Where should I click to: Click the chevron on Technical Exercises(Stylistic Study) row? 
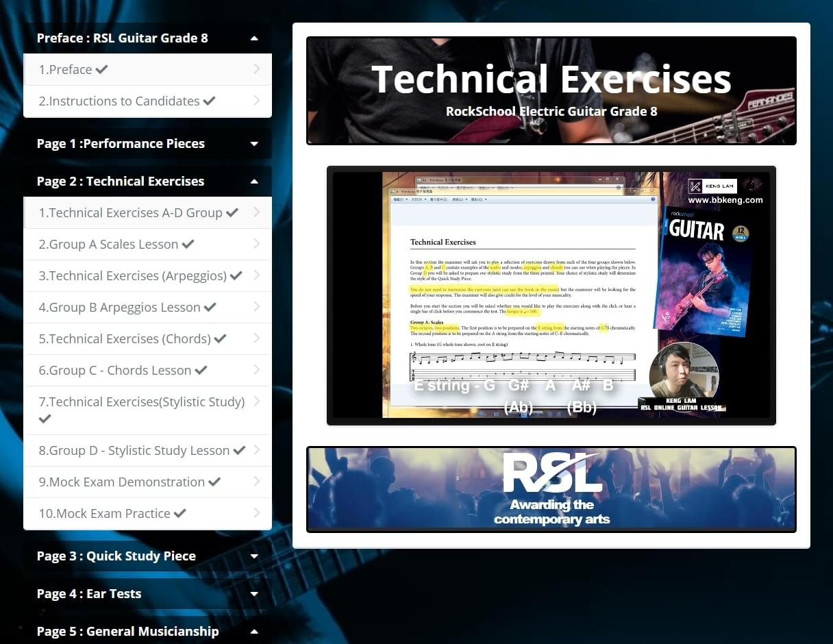(256, 401)
